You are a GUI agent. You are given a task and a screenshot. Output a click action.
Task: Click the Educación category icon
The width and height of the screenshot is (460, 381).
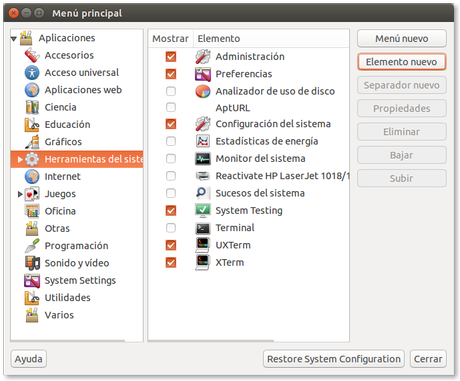click(32, 125)
